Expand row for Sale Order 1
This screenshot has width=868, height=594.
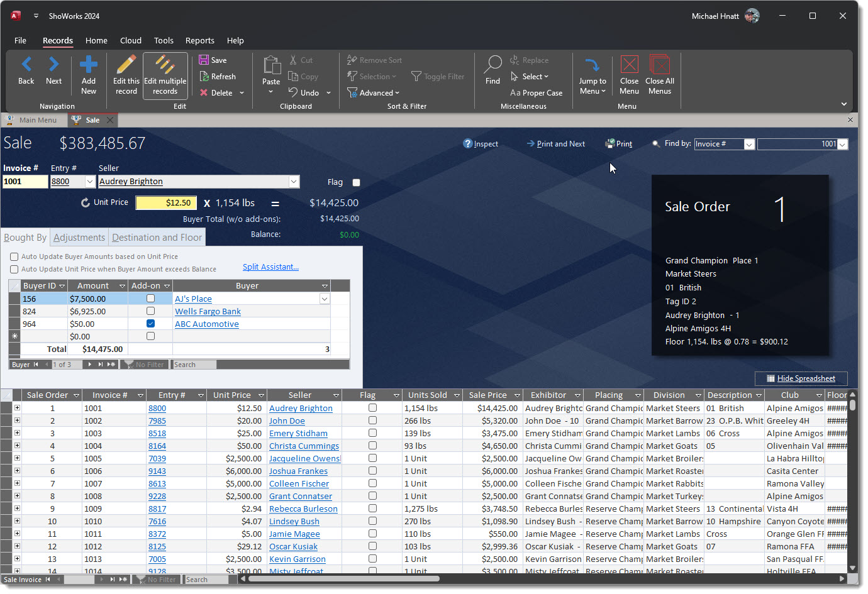coord(17,408)
